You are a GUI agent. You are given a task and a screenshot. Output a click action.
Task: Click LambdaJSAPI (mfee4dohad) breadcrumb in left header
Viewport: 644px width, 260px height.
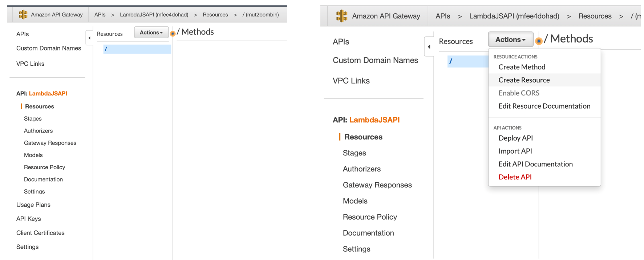coord(154,15)
